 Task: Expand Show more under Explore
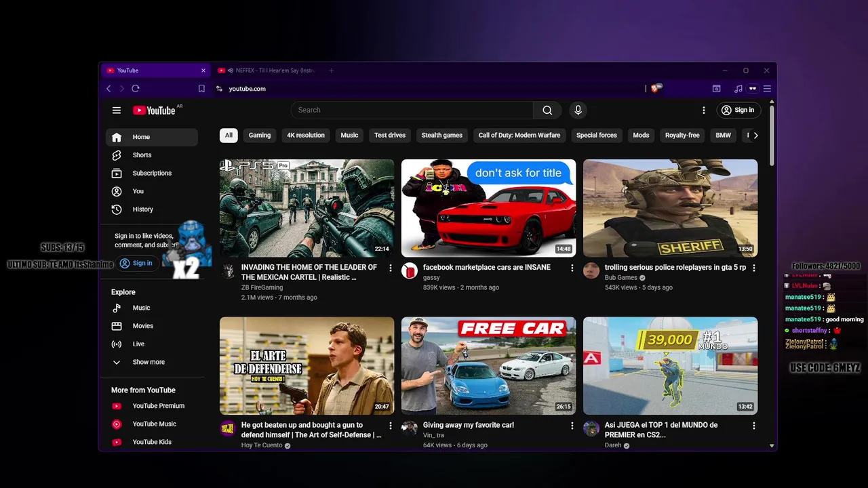(x=152, y=362)
